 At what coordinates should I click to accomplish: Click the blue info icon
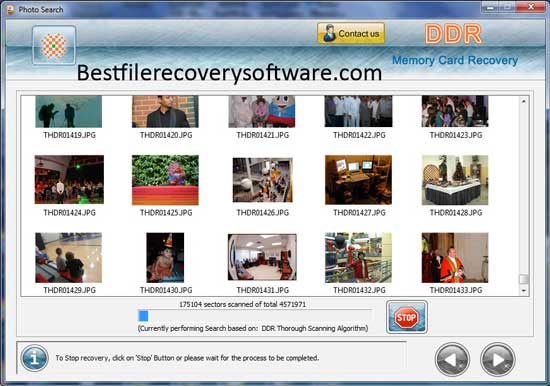click(34, 358)
